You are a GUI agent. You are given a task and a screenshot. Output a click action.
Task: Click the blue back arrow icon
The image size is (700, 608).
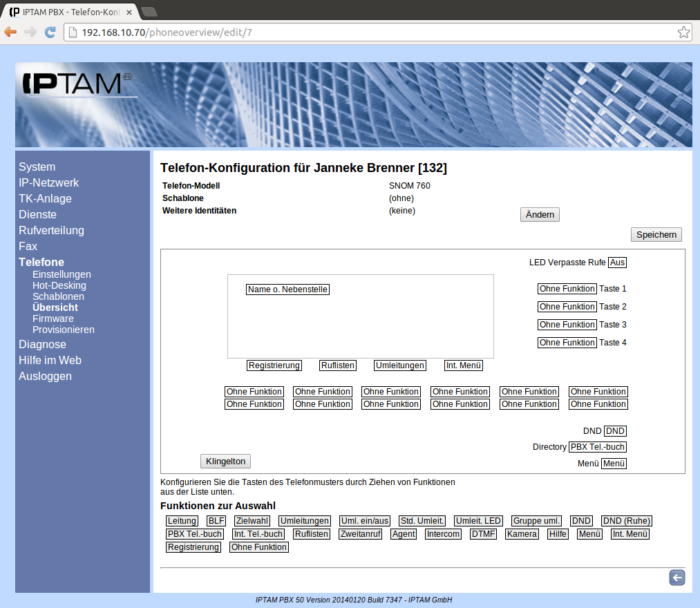coord(677,578)
